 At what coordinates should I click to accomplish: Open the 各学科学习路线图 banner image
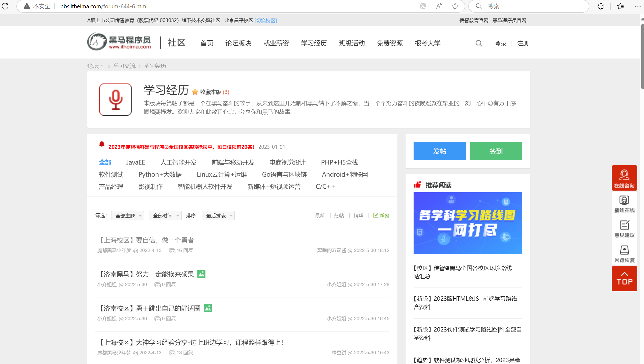(x=468, y=223)
